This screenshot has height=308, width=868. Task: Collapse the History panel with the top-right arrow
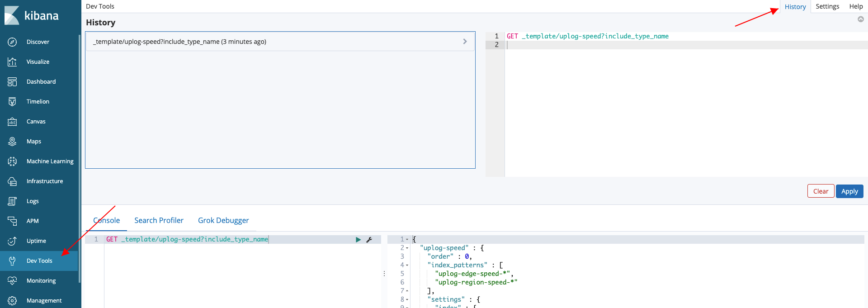(861, 19)
